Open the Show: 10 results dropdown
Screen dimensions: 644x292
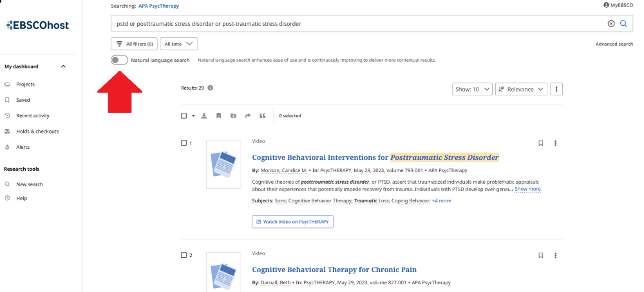pyautogui.click(x=473, y=89)
